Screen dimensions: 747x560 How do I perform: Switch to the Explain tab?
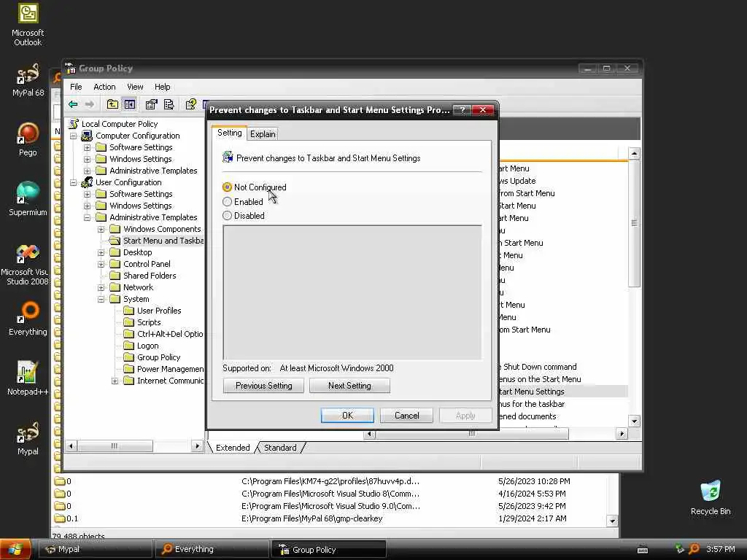click(x=263, y=134)
